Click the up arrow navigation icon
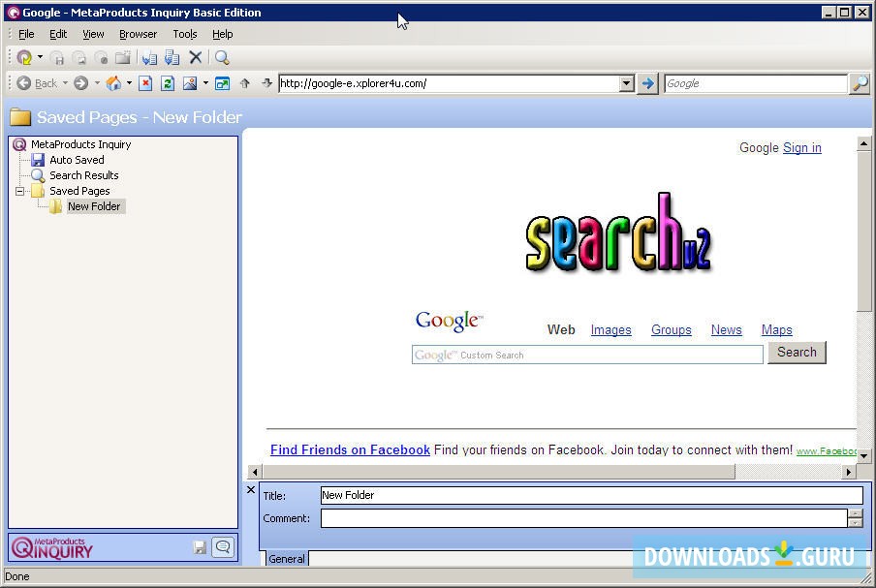The height and width of the screenshot is (588, 876). pos(245,83)
